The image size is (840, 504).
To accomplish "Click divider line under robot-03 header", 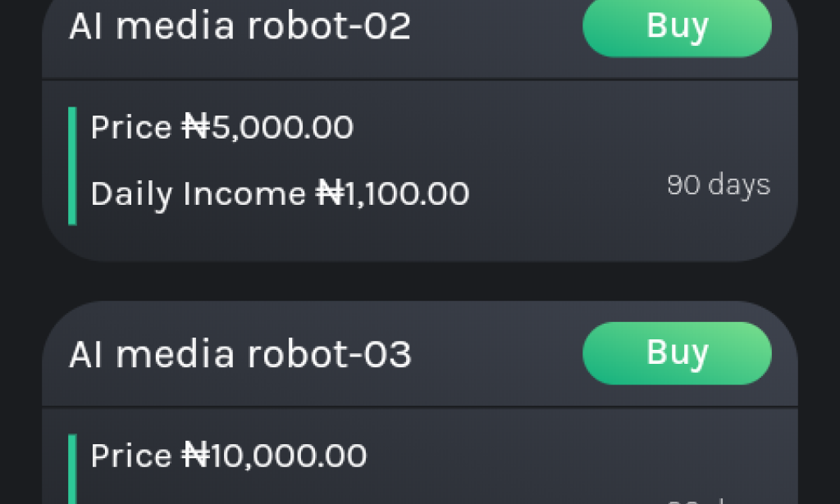I will pyautogui.click(x=419, y=406).
